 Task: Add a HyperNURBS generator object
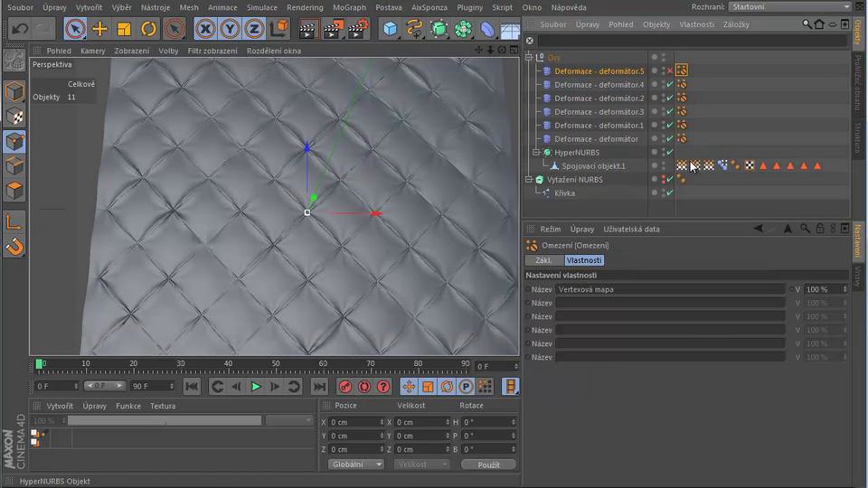[x=439, y=29]
